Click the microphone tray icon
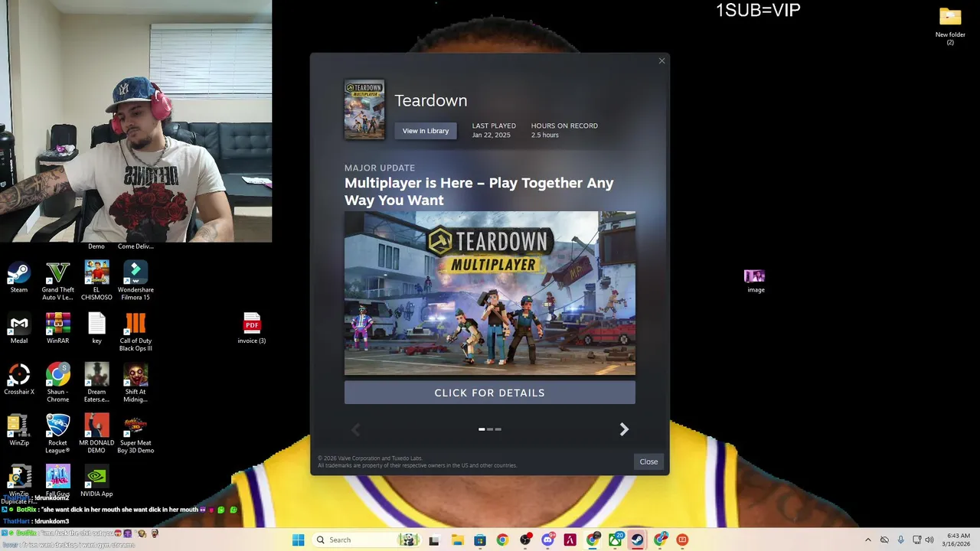Image resolution: width=980 pixels, height=551 pixels. coord(900,540)
